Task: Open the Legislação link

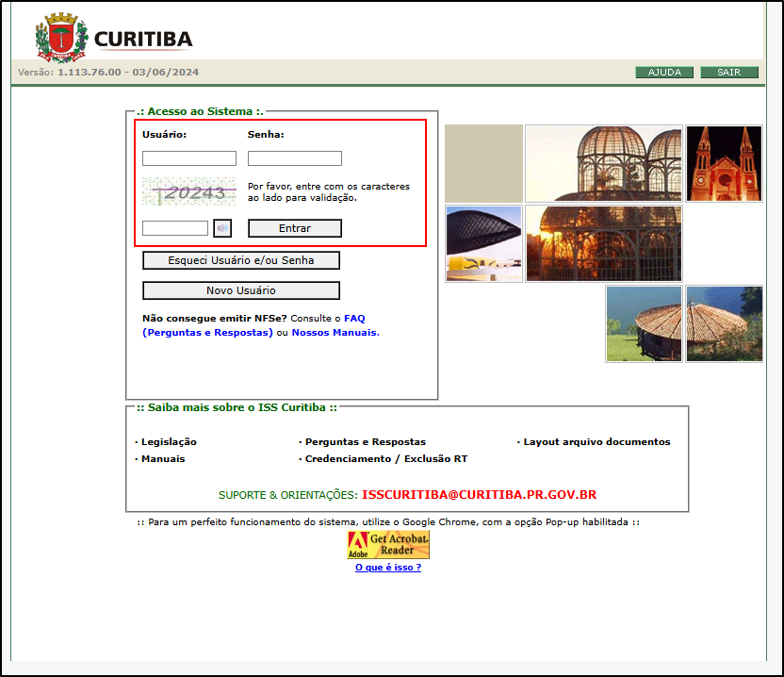Action: click(169, 442)
